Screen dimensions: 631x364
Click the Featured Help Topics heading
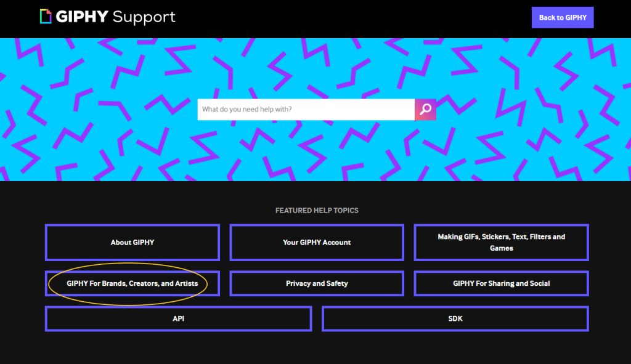(x=317, y=211)
